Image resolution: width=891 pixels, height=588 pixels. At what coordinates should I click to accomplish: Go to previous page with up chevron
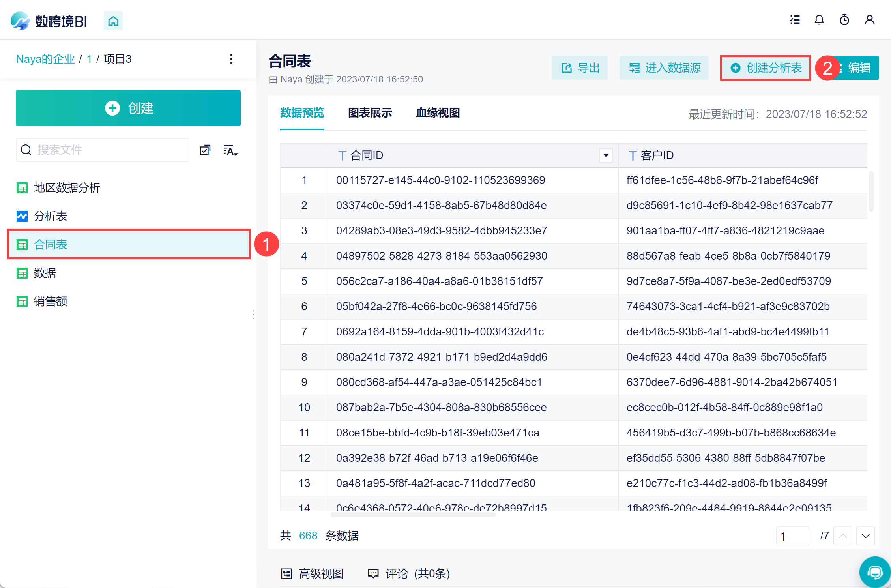pyautogui.click(x=843, y=536)
